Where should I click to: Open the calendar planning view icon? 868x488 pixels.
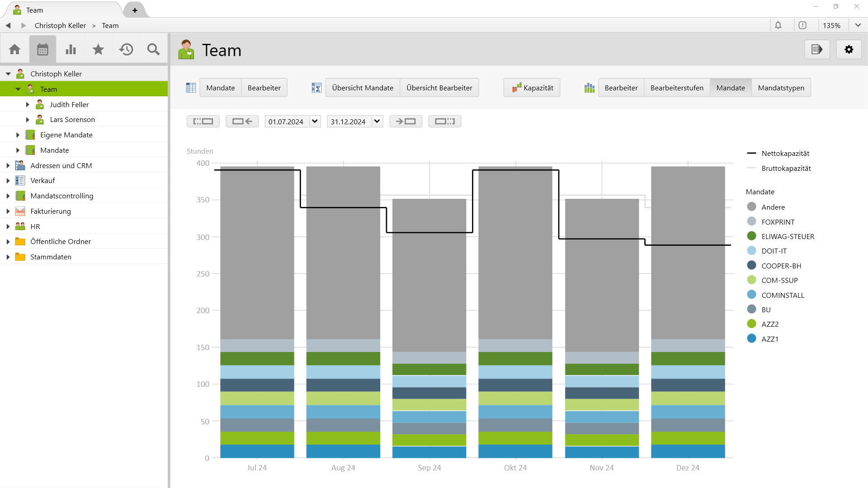pos(43,49)
